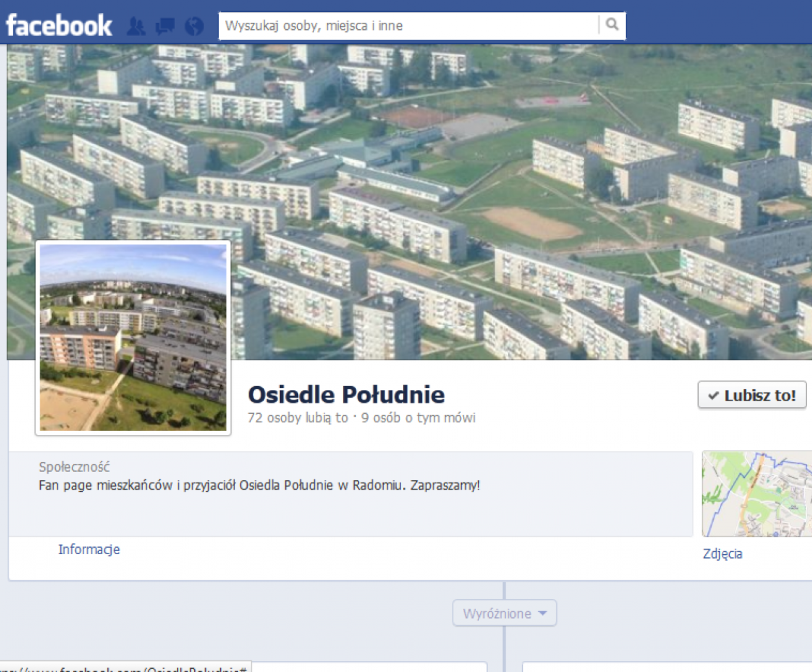The image size is (812, 672).
Task: Click the checkmark inside the Lubisz to! button
Action: [x=714, y=396]
